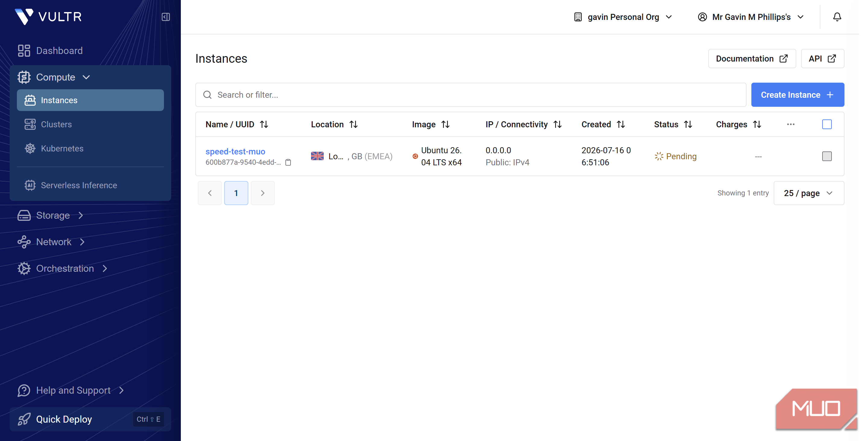
Task: Open the speed-test-muo instance
Action: pos(235,151)
